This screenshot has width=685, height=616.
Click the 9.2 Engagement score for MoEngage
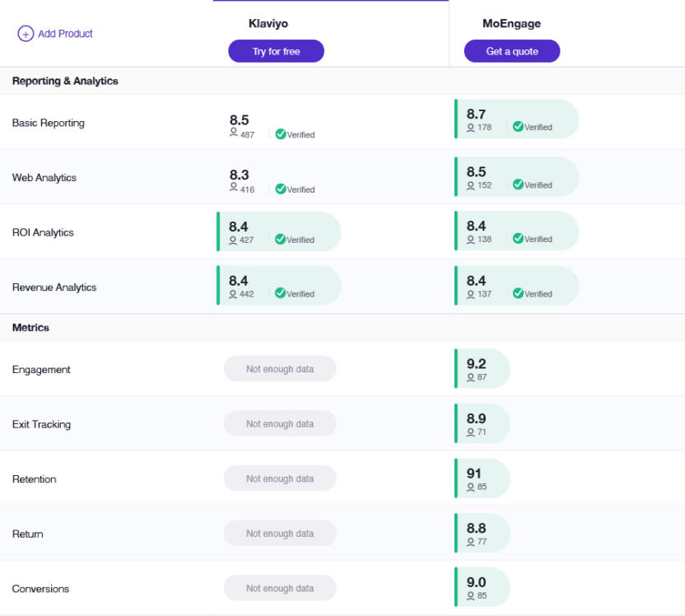coord(475,362)
